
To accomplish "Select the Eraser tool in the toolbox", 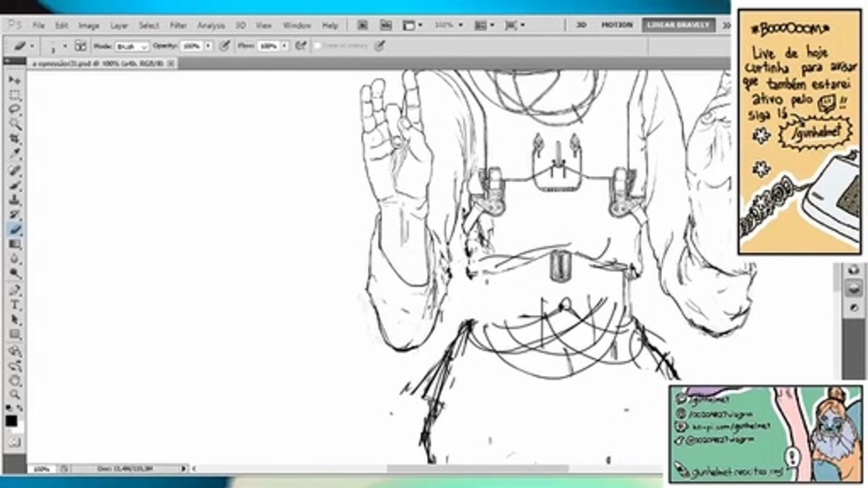I will [15, 229].
